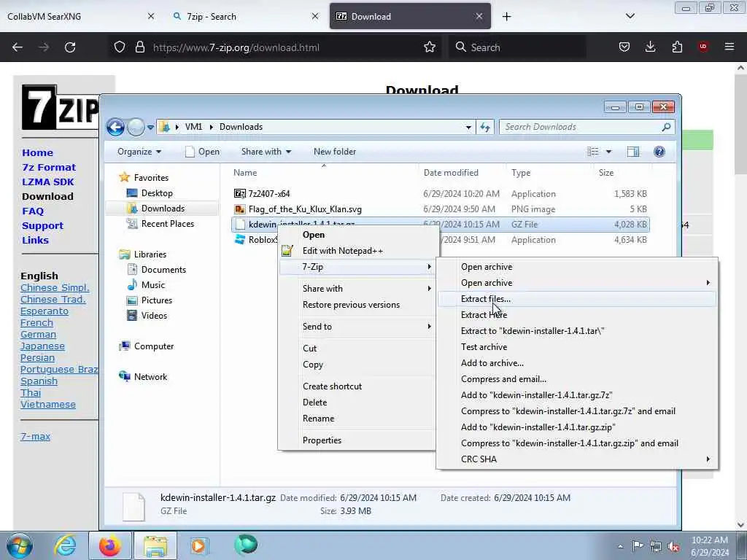The height and width of the screenshot is (560, 747).
Task: Switch to the 7zip - Search tab
Action: click(x=245, y=17)
